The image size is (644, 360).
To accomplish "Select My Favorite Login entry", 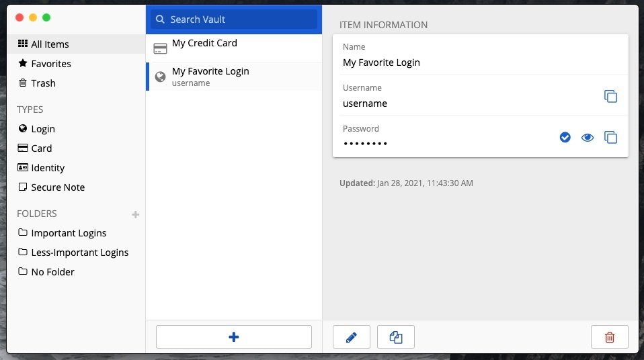I will [234, 77].
